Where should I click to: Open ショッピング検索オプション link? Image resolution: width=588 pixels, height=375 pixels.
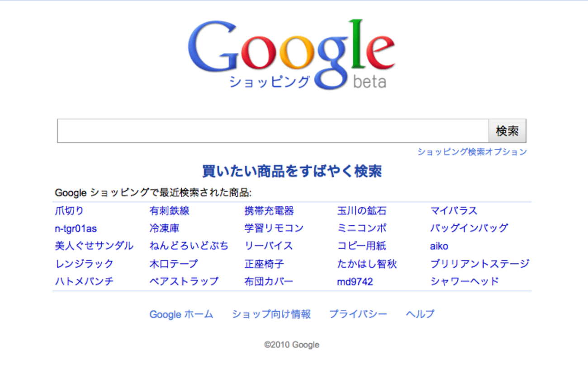tap(472, 152)
